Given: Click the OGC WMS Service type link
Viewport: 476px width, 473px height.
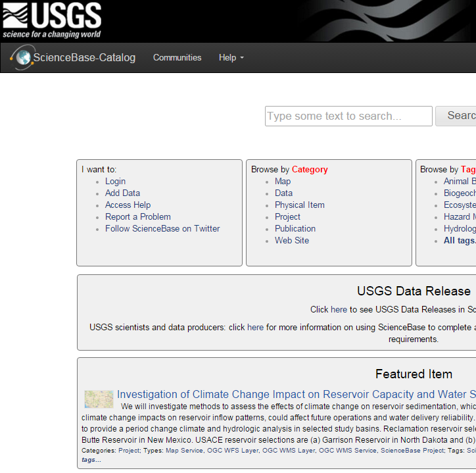Looking at the screenshot, I should [x=348, y=451].
